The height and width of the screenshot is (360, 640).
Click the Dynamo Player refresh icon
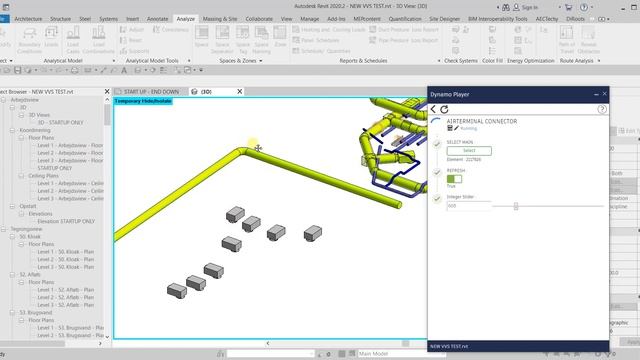pos(444,109)
